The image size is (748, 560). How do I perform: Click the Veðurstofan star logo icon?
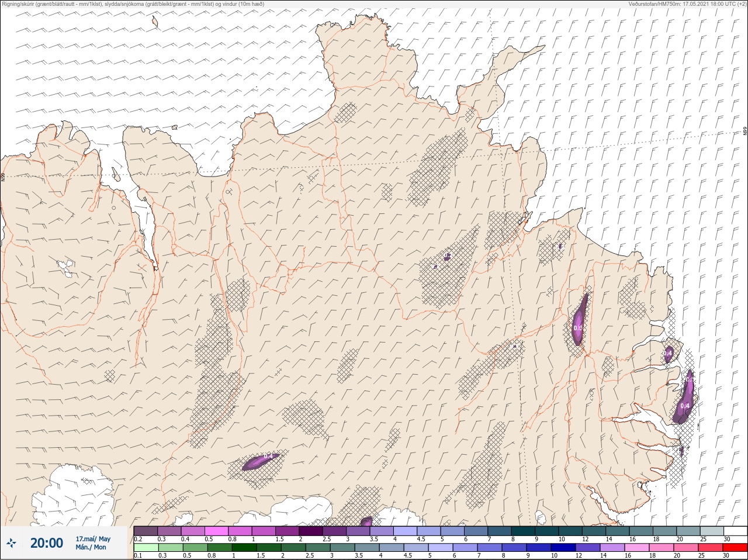[x=12, y=543]
